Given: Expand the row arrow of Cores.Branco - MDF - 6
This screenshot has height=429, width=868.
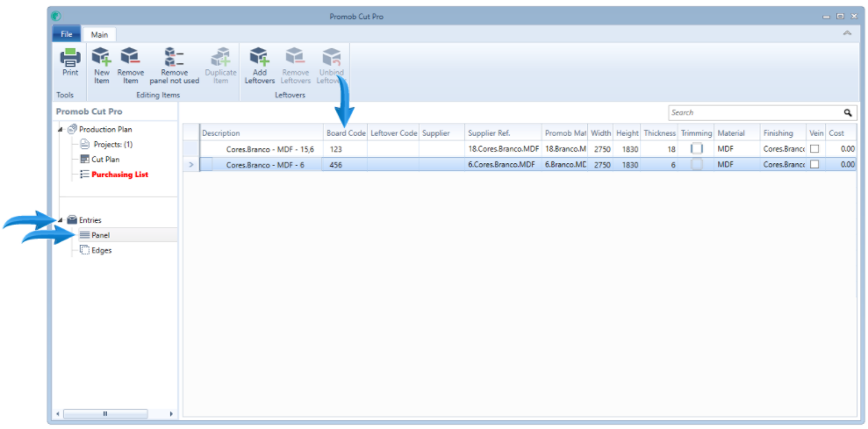Looking at the screenshot, I should (x=191, y=164).
